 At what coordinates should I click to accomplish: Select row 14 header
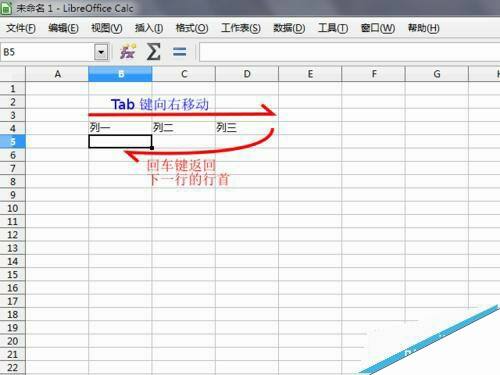point(13,261)
